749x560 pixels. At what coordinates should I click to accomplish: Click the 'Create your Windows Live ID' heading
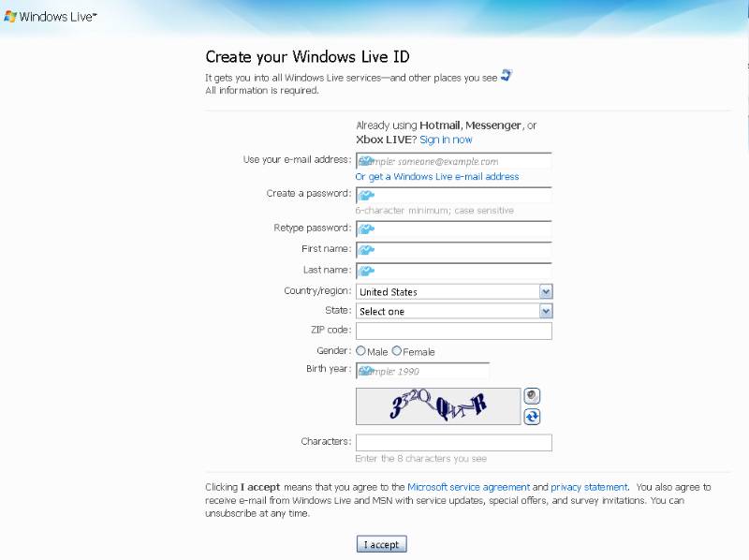click(308, 57)
